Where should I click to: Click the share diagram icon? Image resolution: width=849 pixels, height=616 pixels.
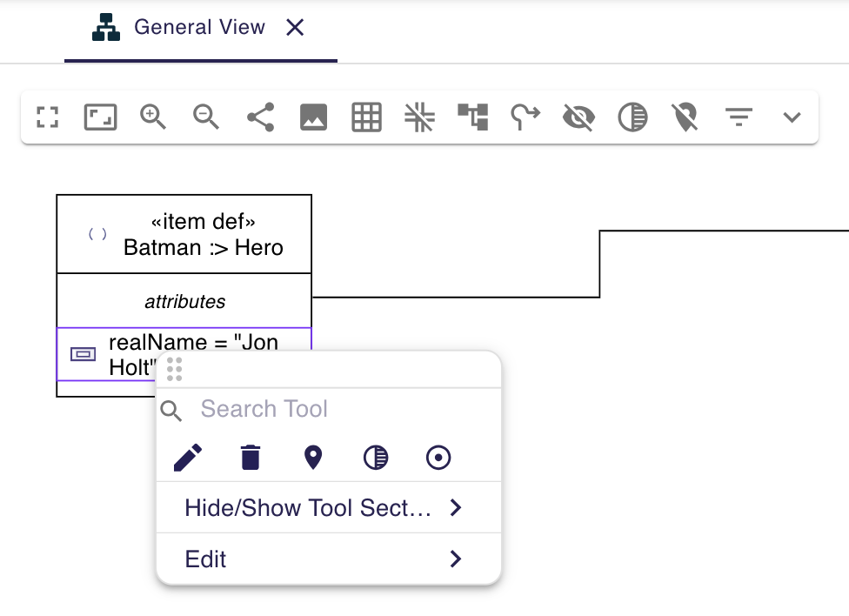coord(260,117)
